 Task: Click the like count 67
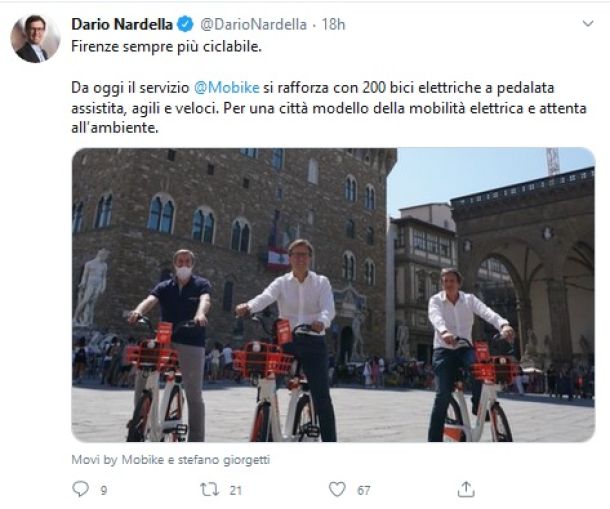pyautogui.click(x=364, y=490)
